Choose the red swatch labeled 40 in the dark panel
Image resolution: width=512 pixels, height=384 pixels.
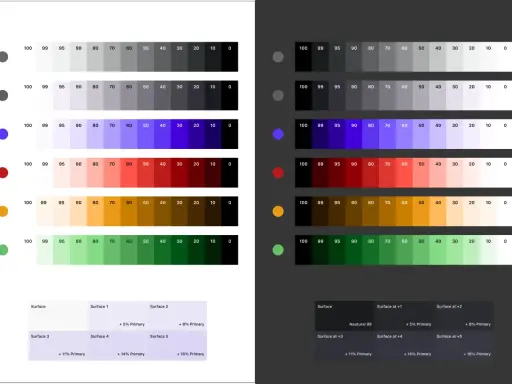click(438, 173)
